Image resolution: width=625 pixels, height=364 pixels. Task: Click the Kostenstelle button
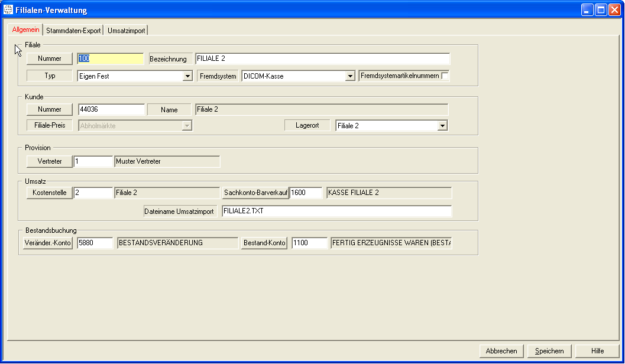click(x=50, y=193)
